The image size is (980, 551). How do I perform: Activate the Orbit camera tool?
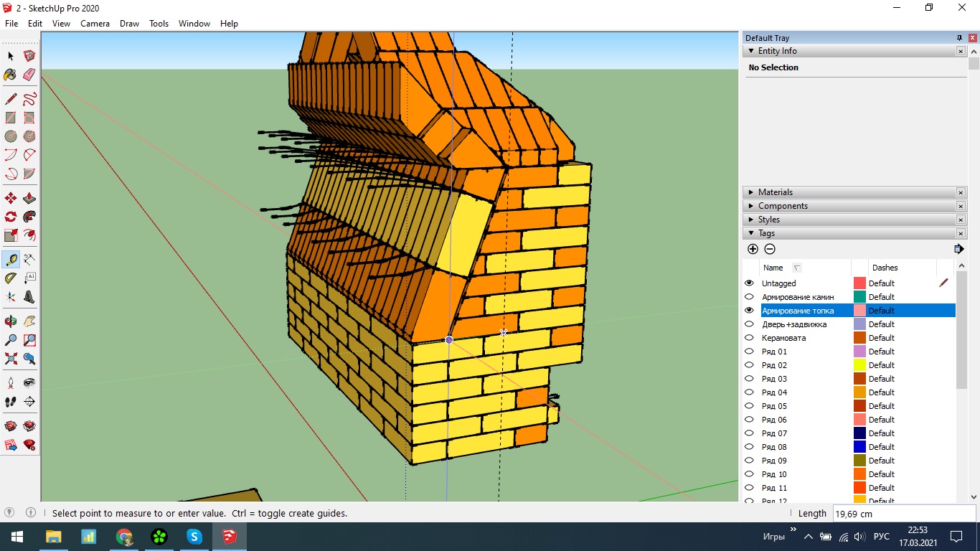[x=11, y=321]
